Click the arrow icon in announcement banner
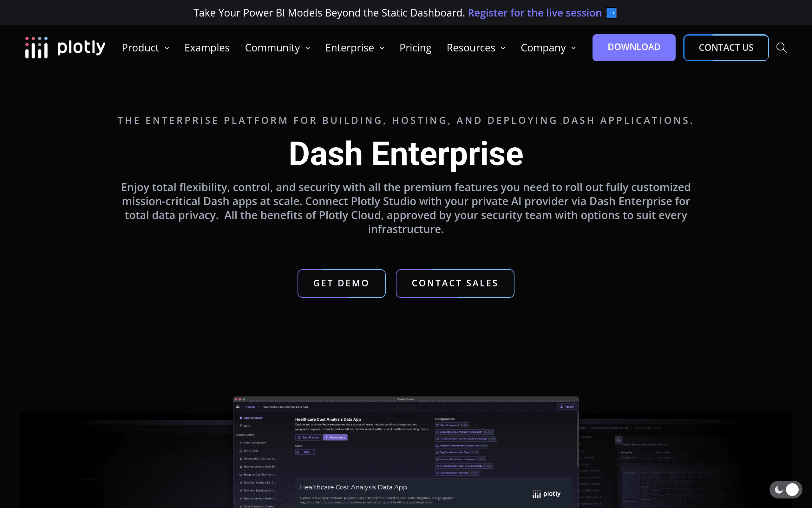The image size is (812, 508). (611, 13)
